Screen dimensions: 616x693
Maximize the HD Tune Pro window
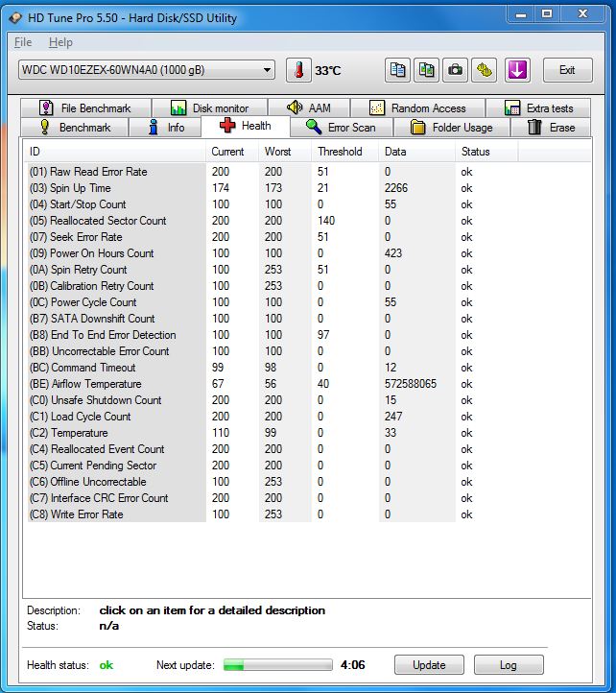[x=547, y=14]
